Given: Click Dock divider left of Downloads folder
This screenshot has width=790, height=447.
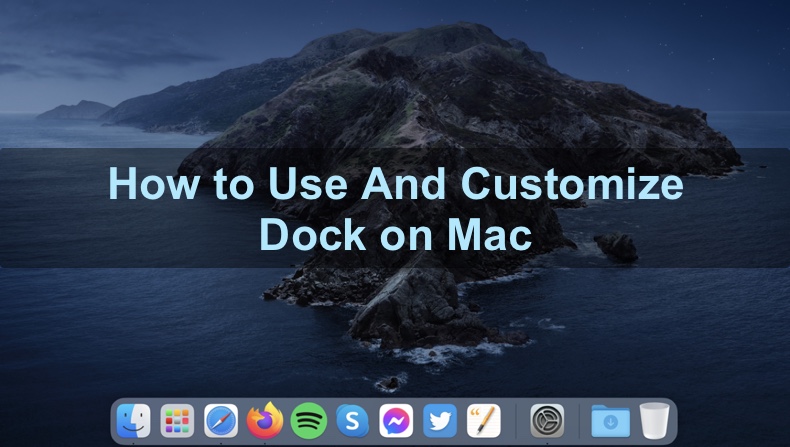Looking at the screenshot, I should click(579, 421).
